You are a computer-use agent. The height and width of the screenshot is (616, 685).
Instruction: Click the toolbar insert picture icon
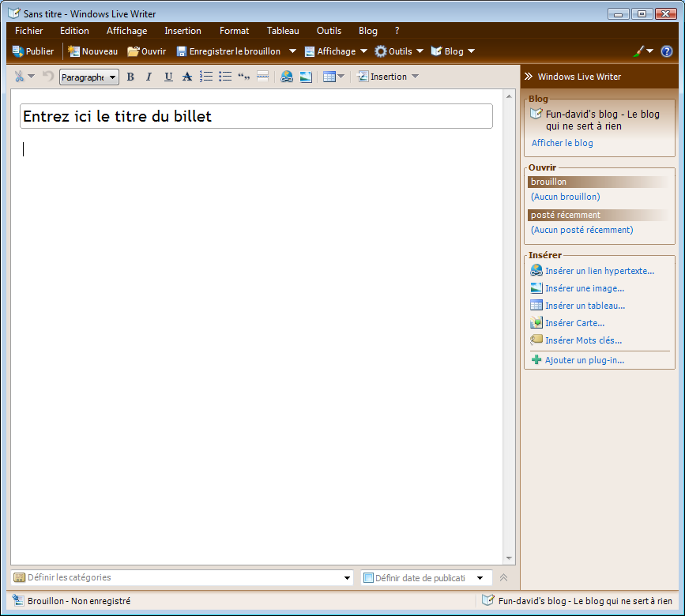[x=305, y=77]
